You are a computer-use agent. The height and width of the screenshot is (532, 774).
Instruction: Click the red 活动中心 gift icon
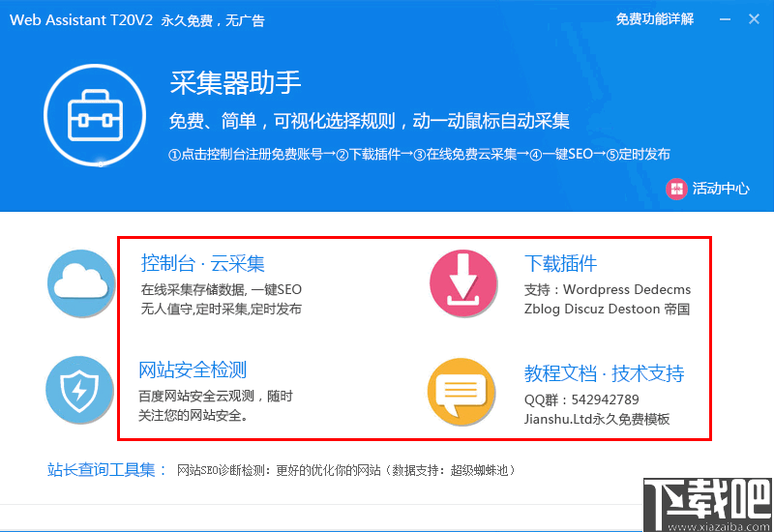pos(676,189)
